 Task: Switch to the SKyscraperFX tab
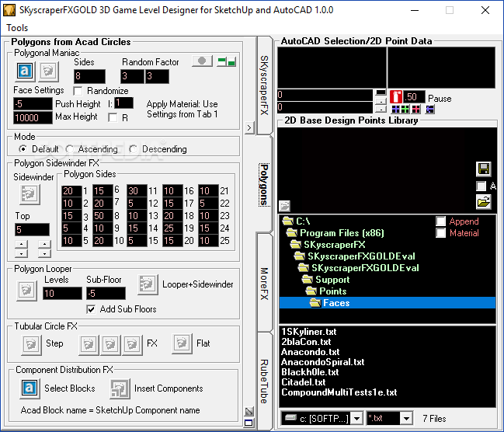pyautogui.click(x=264, y=85)
